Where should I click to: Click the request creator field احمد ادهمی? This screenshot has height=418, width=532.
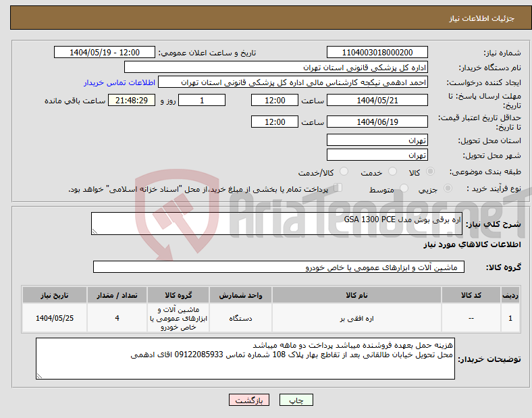coord(293,82)
